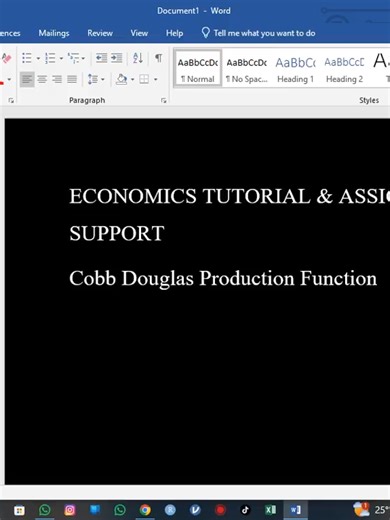390x520 pixels.
Task: Apply numbered list formatting
Action: point(50,58)
